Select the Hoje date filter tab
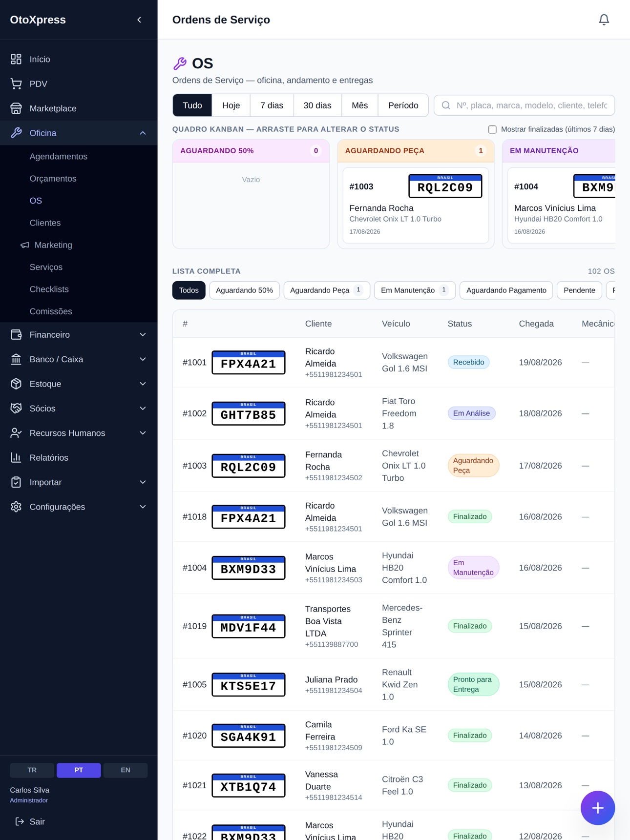 pyautogui.click(x=231, y=105)
